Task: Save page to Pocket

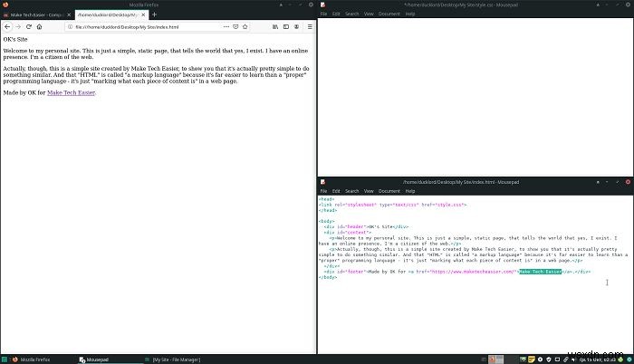Action: [235, 26]
